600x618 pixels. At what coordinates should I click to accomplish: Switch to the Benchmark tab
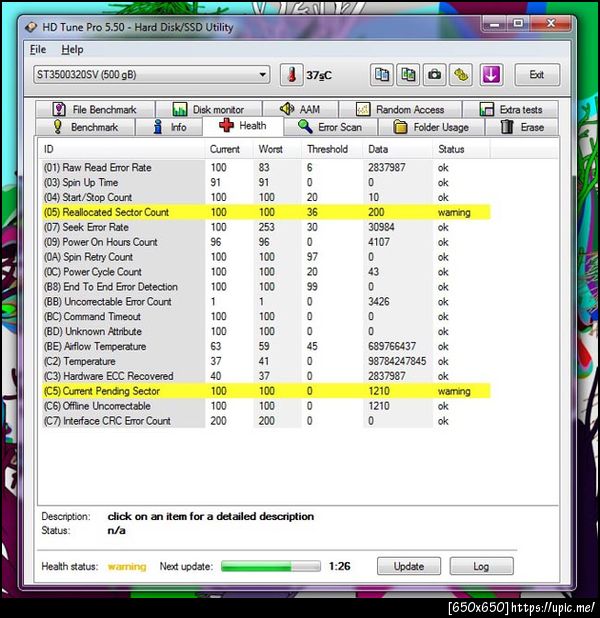[86, 127]
